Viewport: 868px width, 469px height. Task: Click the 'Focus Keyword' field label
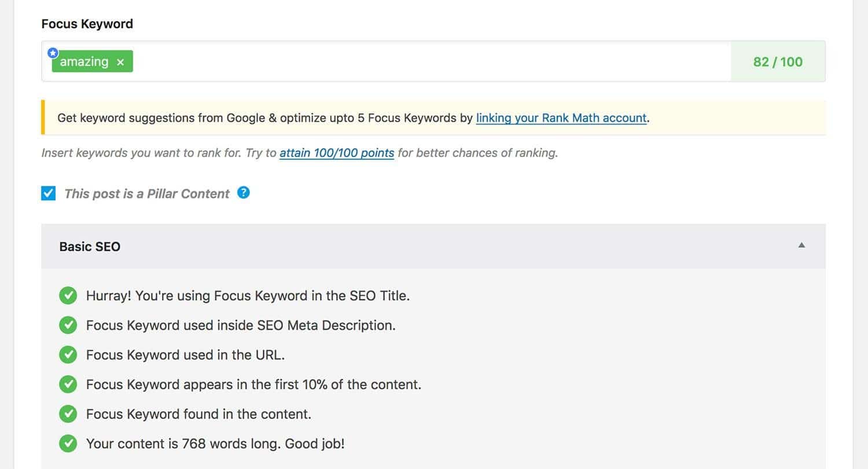pyautogui.click(x=87, y=24)
